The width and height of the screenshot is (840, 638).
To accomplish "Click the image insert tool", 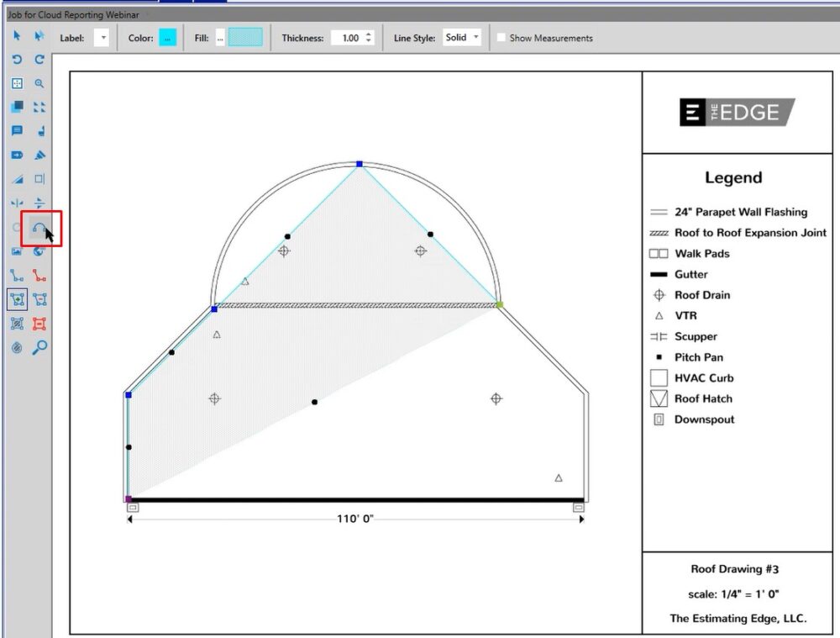I will (16, 250).
